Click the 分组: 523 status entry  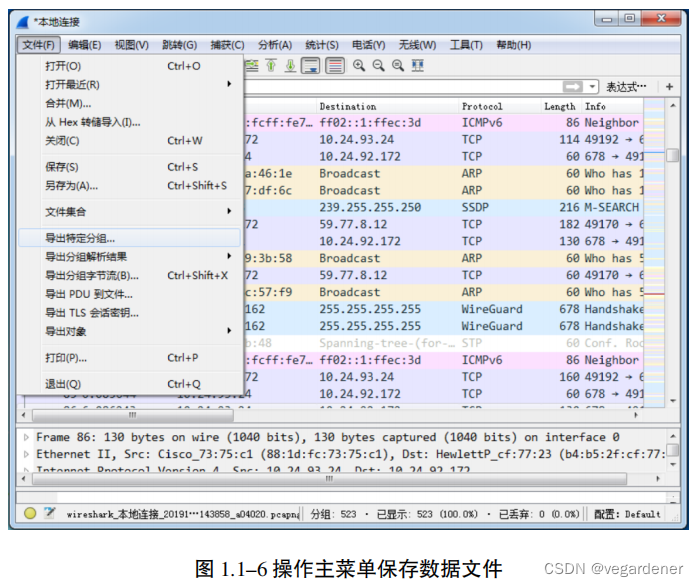333,514
